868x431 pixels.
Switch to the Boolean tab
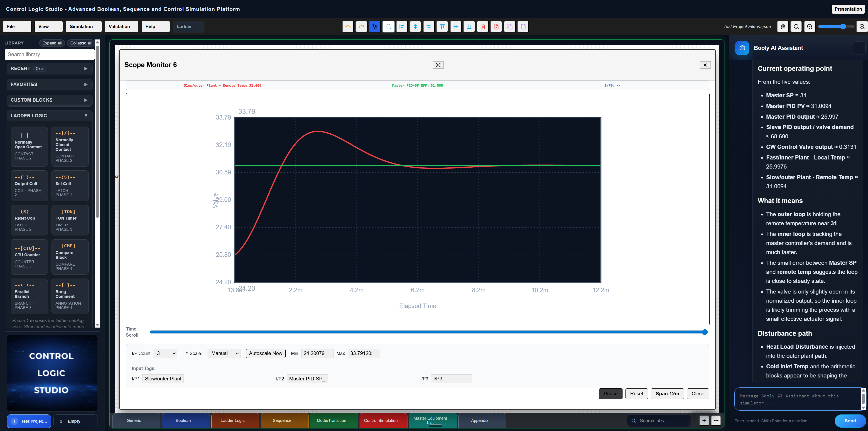183,420
